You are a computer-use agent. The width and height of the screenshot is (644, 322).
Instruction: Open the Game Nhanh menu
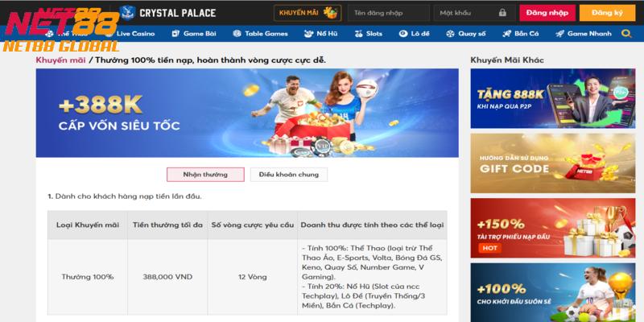(583, 34)
